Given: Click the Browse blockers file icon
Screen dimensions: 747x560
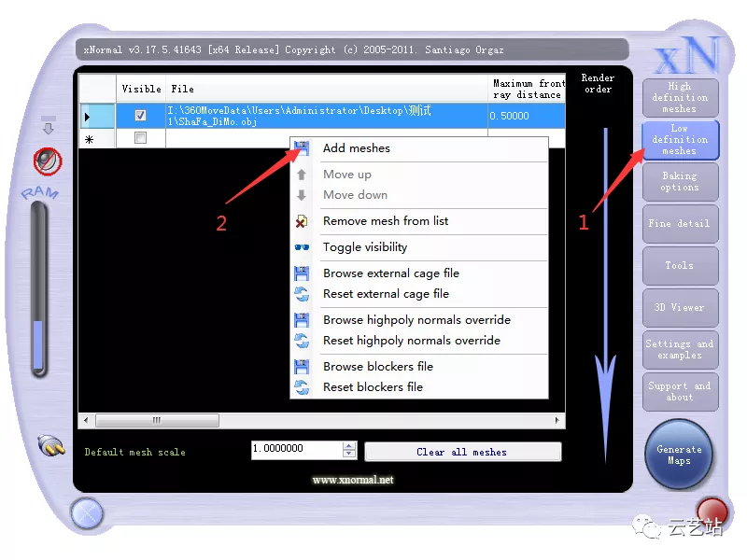Looking at the screenshot, I should (302, 367).
